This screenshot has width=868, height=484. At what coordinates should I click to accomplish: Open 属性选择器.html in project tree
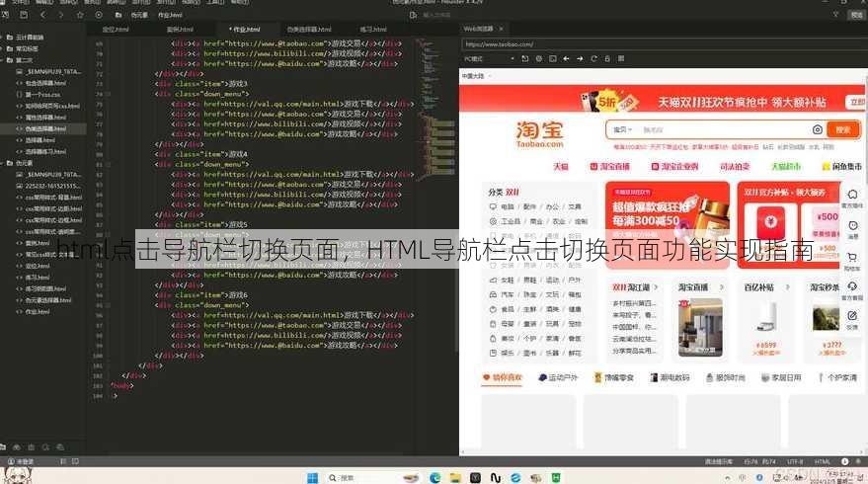click(x=46, y=118)
